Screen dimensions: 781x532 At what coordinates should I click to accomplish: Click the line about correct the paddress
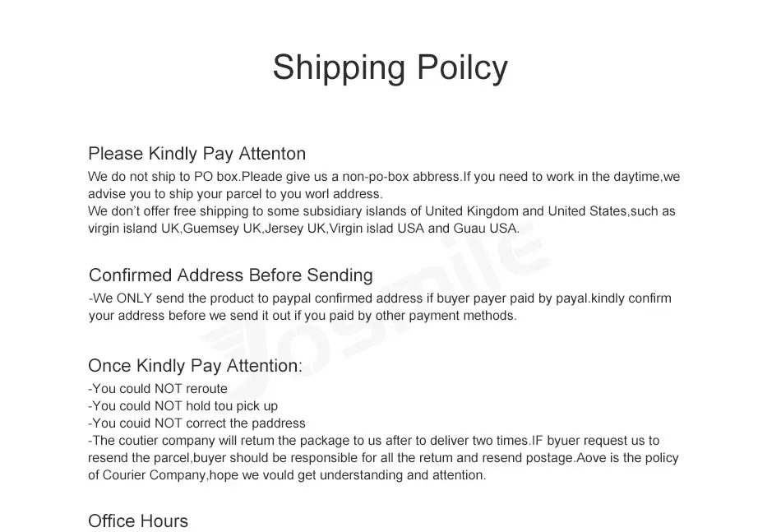[x=196, y=423]
